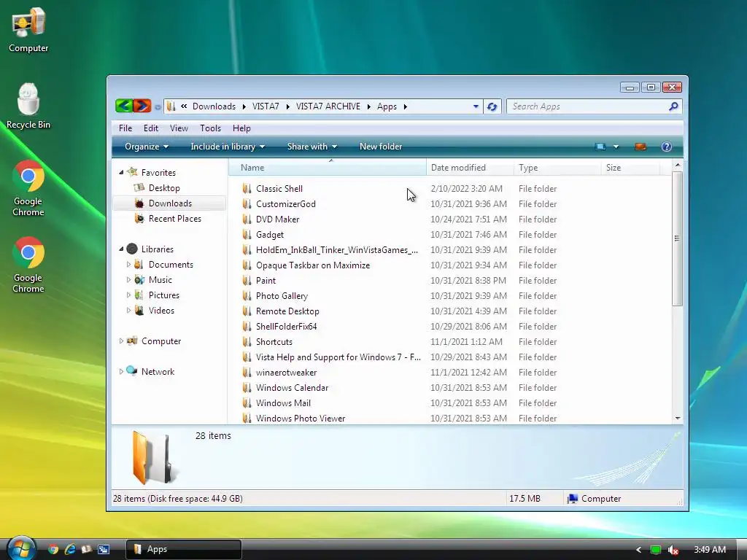This screenshot has height=560, width=747.
Task: Select Gadget folder icon
Action: point(247,234)
